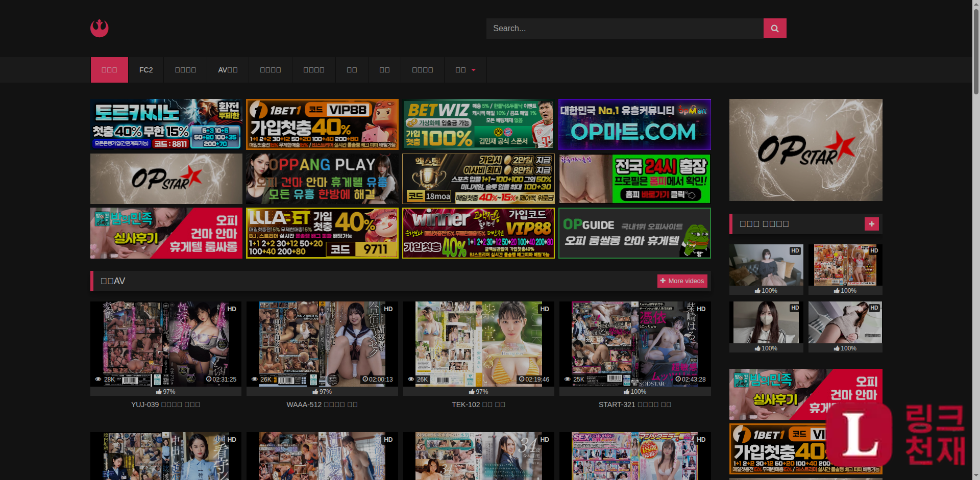The width and height of the screenshot is (980, 480).
Task: Open the BETWIZ banner ad
Action: [x=478, y=124]
